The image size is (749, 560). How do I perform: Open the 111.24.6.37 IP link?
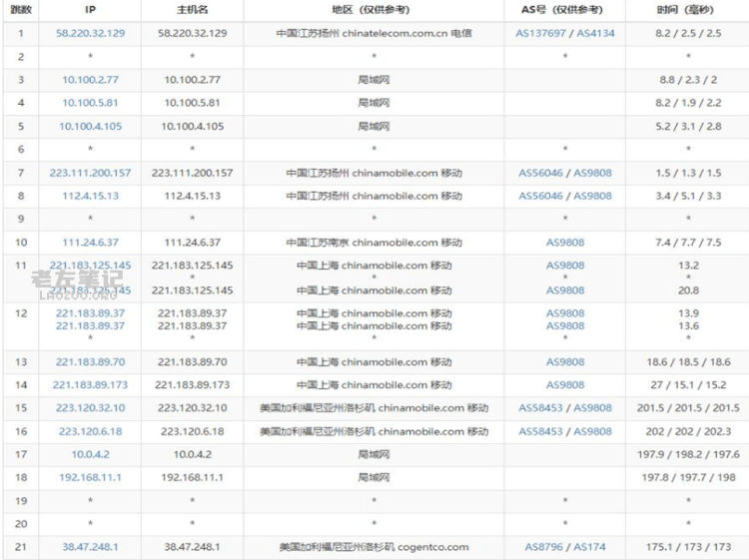point(91,243)
